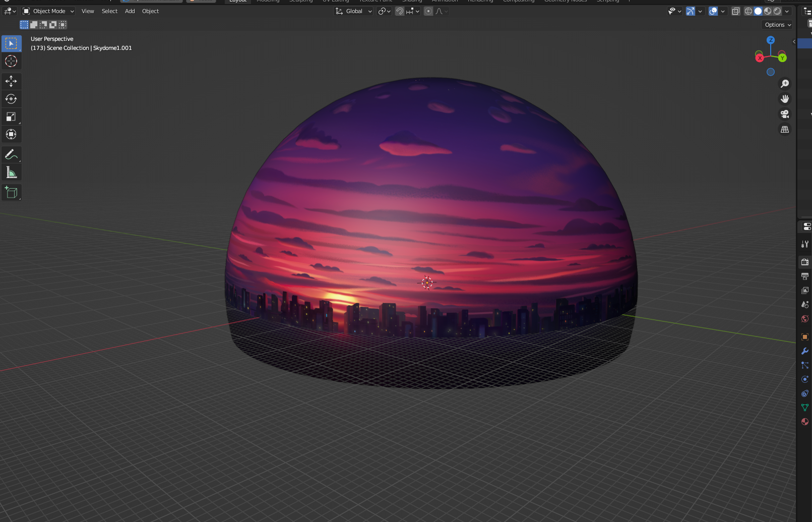The height and width of the screenshot is (522, 812).
Task: Switch to material preview shading
Action: [x=768, y=11]
